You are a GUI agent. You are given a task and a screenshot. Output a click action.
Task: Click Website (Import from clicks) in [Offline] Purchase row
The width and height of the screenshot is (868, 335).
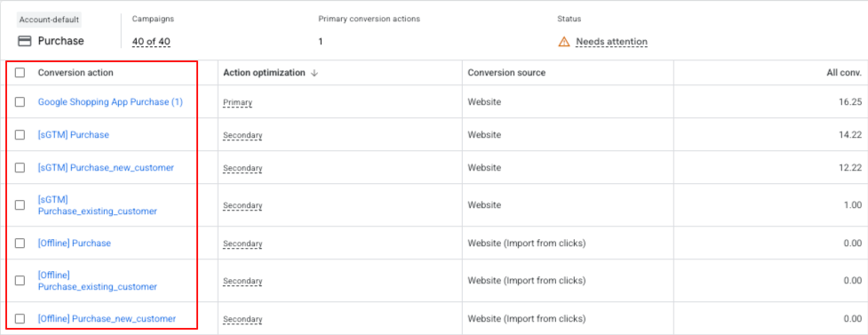(527, 243)
